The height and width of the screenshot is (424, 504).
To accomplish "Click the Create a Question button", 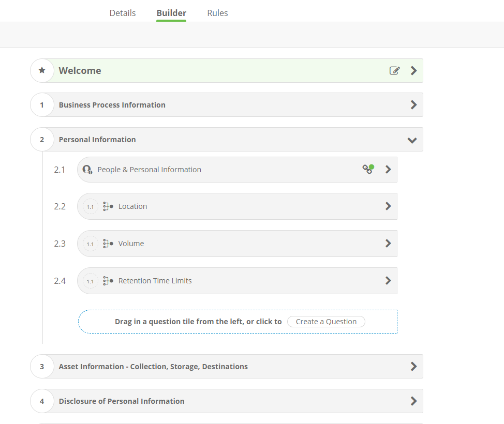I will point(326,322).
